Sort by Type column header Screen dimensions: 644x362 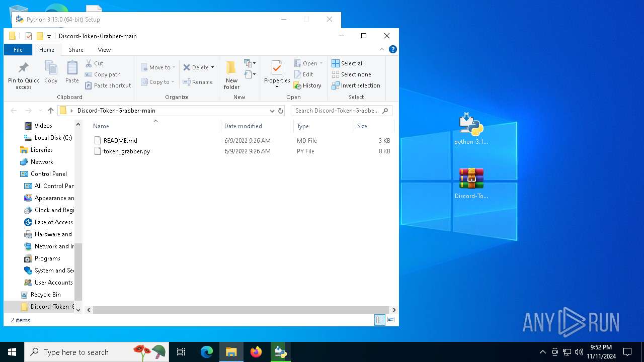pyautogui.click(x=324, y=126)
